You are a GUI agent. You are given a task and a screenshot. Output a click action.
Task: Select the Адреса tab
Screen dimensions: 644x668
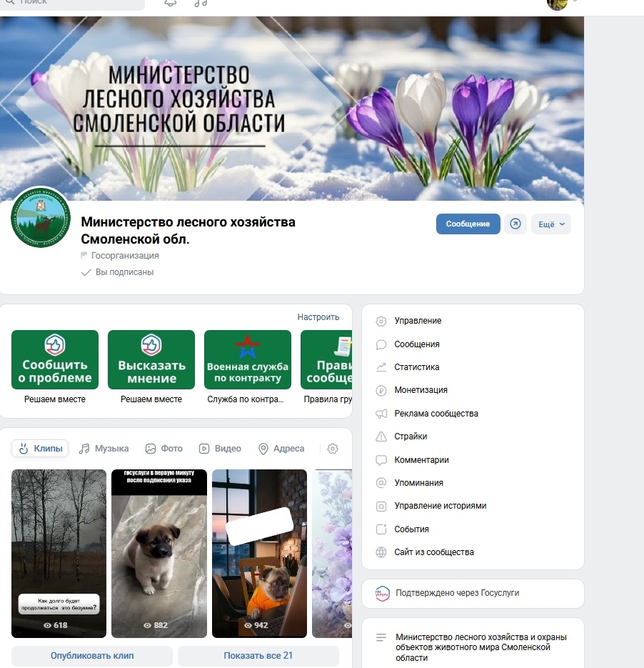[x=281, y=449]
